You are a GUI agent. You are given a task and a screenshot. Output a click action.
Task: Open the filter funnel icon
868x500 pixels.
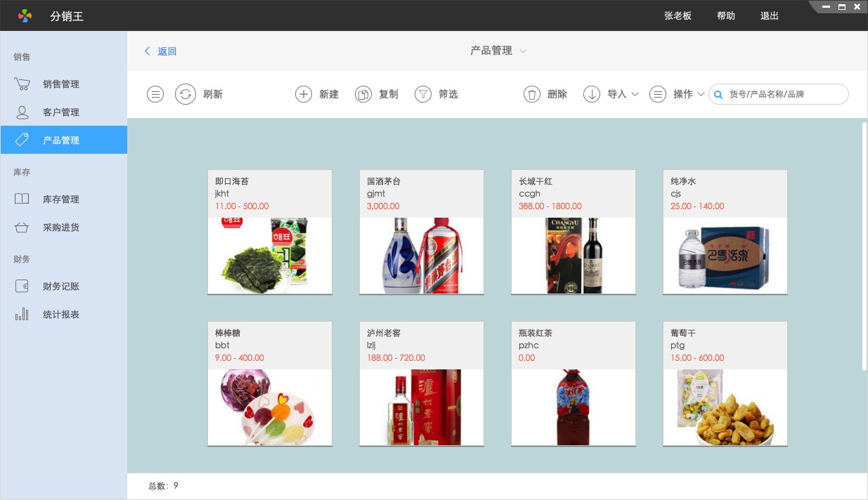pos(423,94)
